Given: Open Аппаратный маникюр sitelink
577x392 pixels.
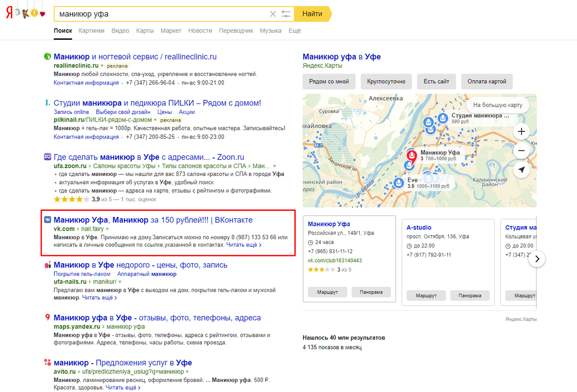Looking at the screenshot, I should pos(147,274).
